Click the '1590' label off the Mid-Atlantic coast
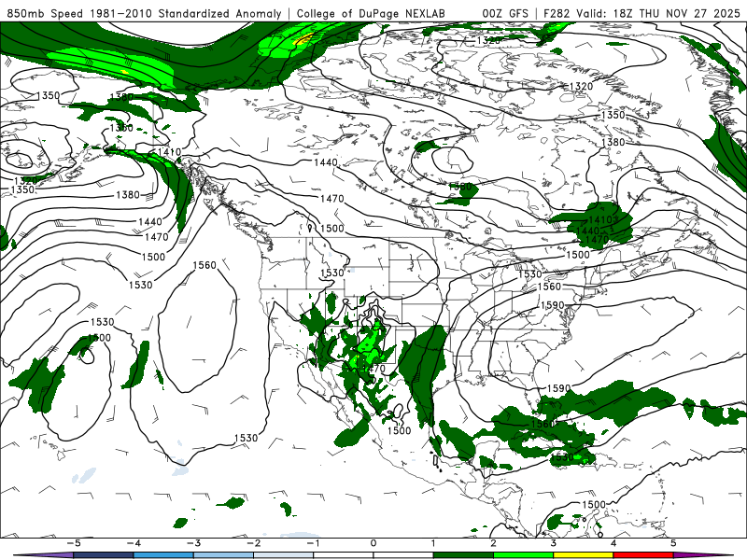The width and height of the screenshot is (747, 560). click(552, 305)
